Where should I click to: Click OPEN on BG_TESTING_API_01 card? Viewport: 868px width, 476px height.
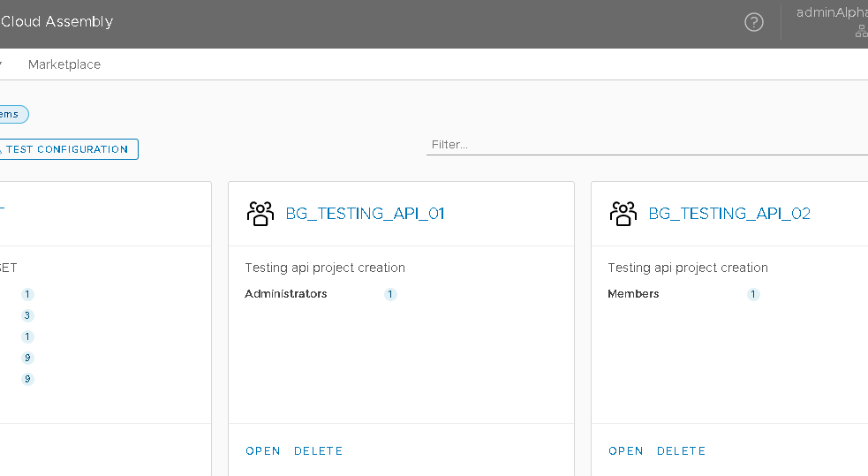263,451
